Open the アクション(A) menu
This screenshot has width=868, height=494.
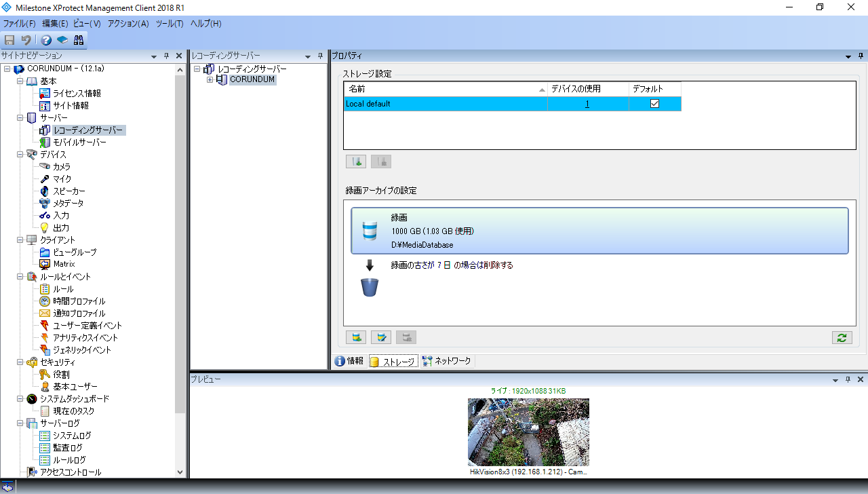pyautogui.click(x=128, y=24)
